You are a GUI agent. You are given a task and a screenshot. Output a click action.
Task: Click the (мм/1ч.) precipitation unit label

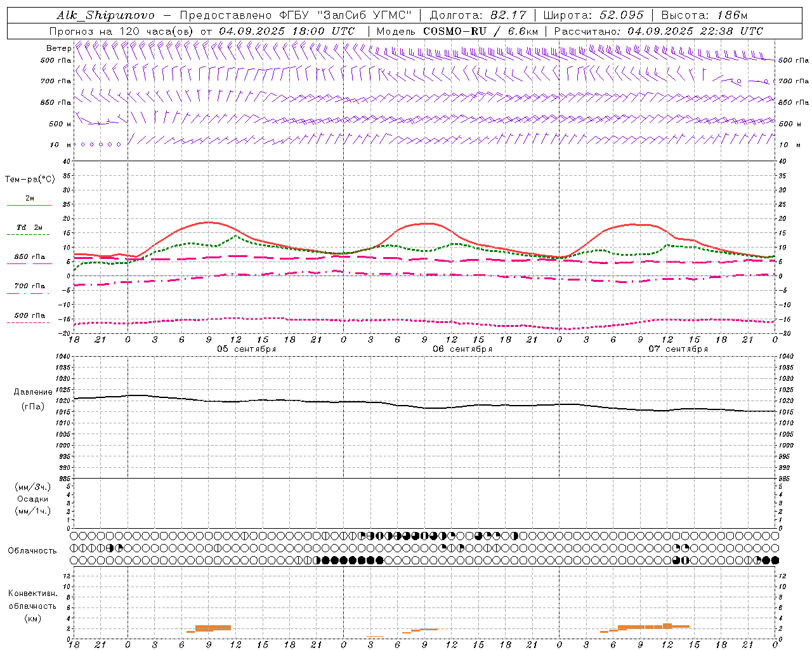[33, 511]
